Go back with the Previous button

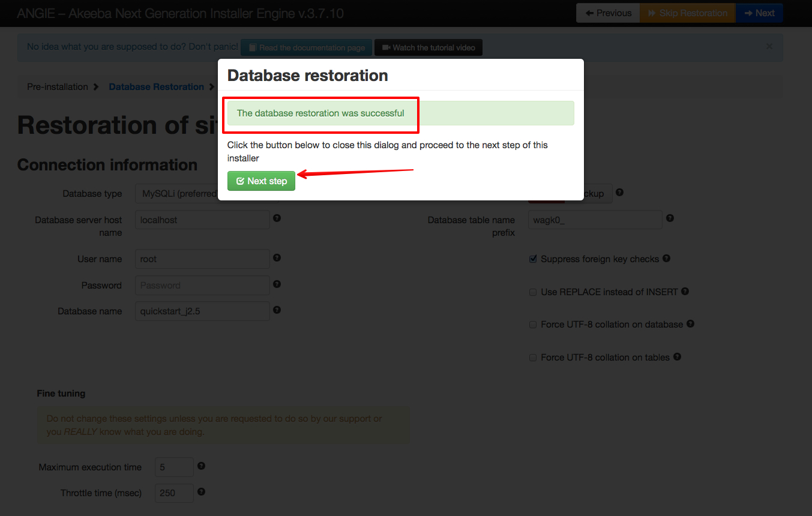click(608, 13)
